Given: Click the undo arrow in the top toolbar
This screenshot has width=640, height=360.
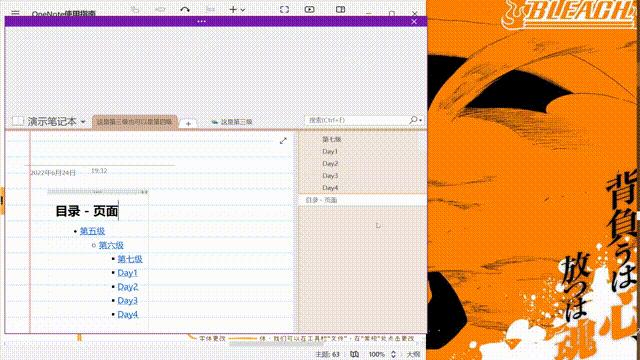Looking at the screenshot, I should pyautogui.click(x=185, y=9).
